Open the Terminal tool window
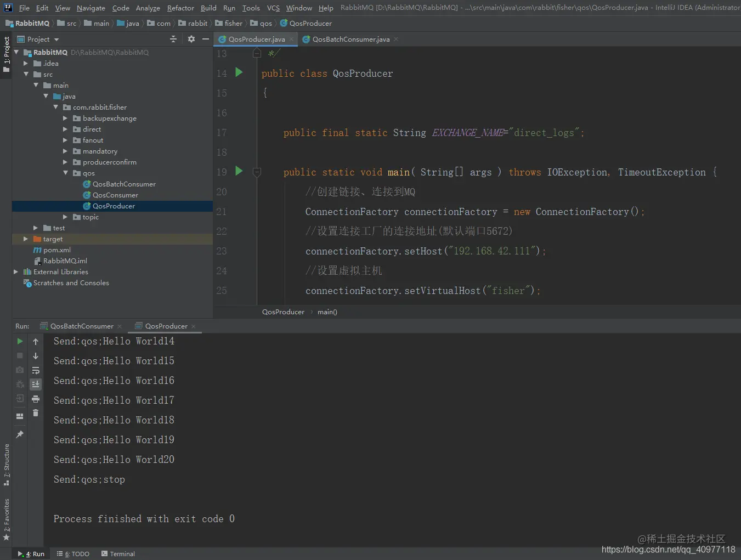741x560 pixels. click(x=118, y=554)
